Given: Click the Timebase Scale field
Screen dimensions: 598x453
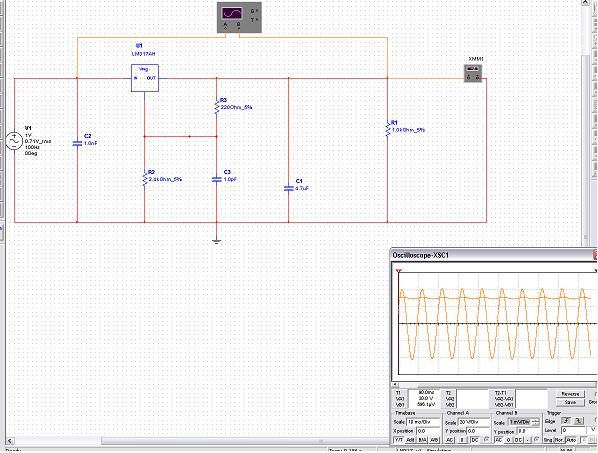Looking at the screenshot, I should (424, 422).
